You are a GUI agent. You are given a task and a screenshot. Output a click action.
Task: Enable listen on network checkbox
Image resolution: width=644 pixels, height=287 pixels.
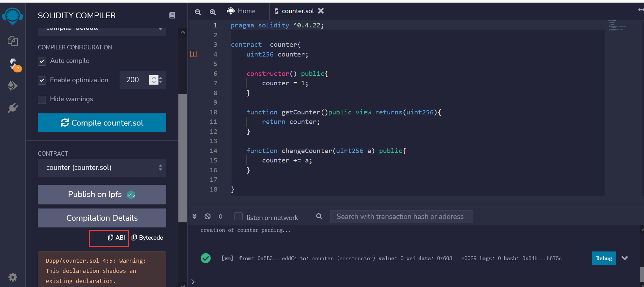tap(239, 216)
